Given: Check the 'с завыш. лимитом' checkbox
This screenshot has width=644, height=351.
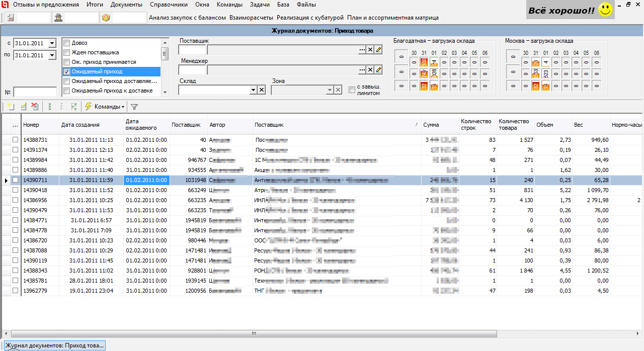Looking at the screenshot, I should (x=350, y=89).
